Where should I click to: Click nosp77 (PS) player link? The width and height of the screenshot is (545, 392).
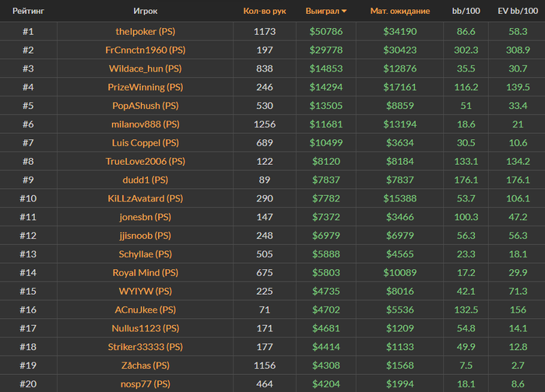(x=146, y=384)
